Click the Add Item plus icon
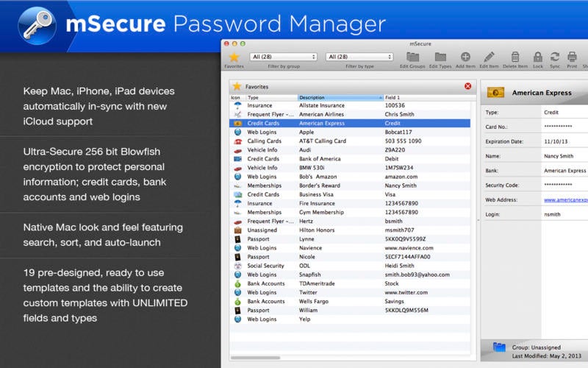This screenshot has width=588, height=368. [465, 57]
